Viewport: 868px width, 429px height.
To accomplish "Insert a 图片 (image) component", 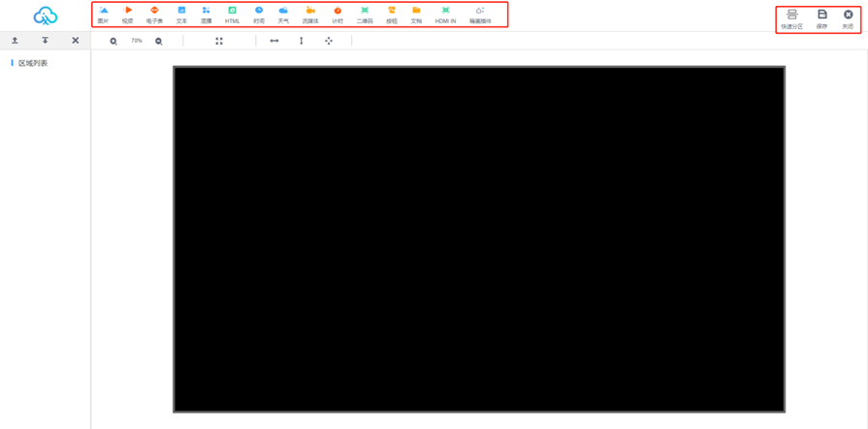I will (104, 14).
